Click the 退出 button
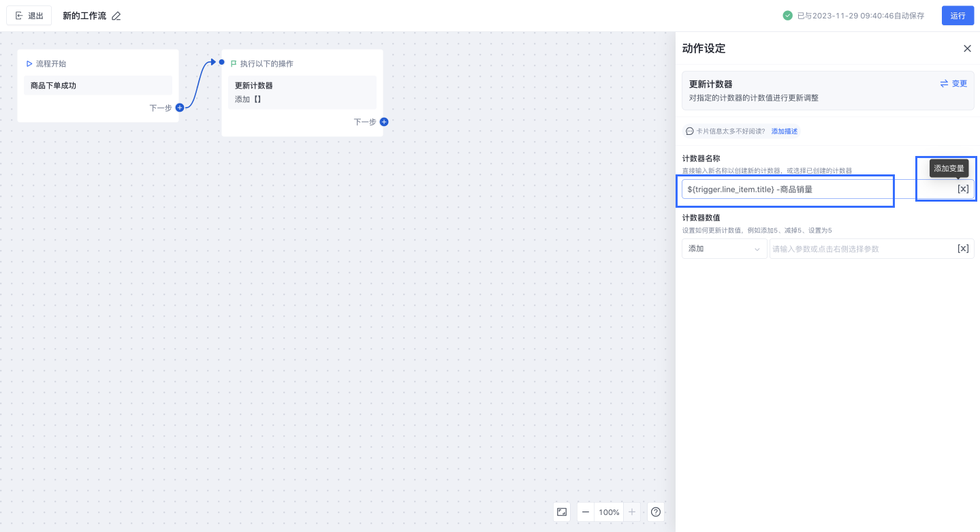The height and width of the screenshot is (532, 980). (x=29, y=16)
